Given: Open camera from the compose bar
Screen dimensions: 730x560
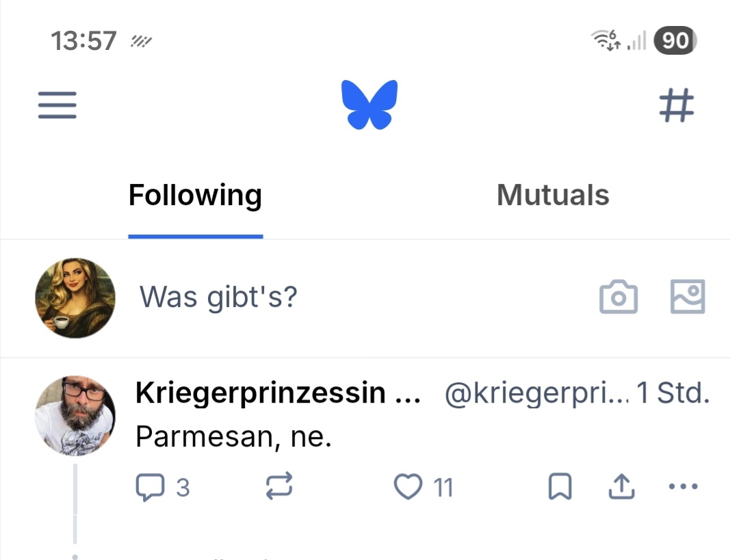Looking at the screenshot, I should (x=618, y=297).
